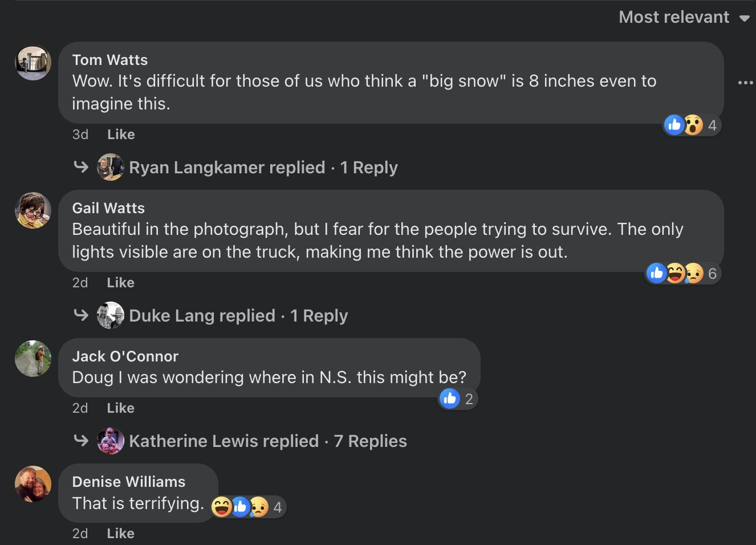The width and height of the screenshot is (756, 545).
Task: Open the Most relevant sort dropdown
Action: 684,18
